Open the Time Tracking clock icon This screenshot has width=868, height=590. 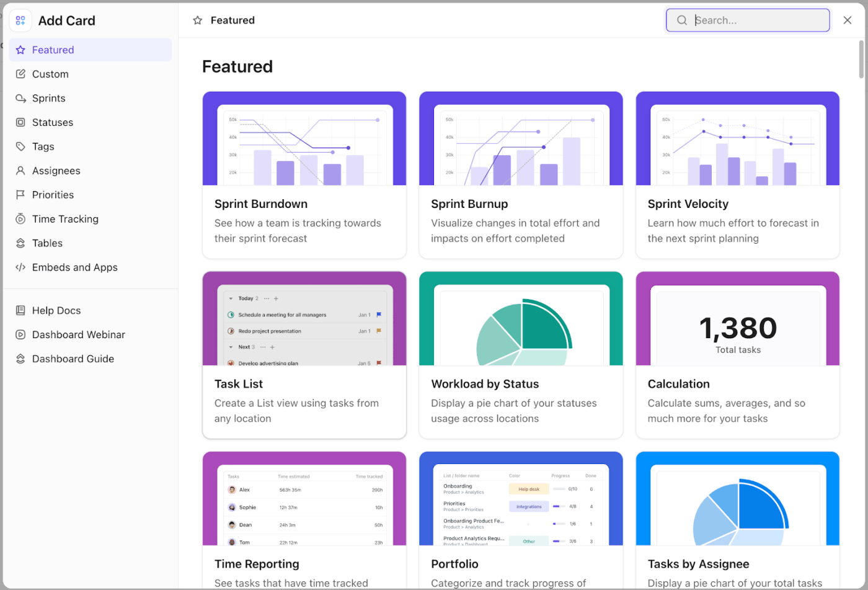pyautogui.click(x=20, y=218)
